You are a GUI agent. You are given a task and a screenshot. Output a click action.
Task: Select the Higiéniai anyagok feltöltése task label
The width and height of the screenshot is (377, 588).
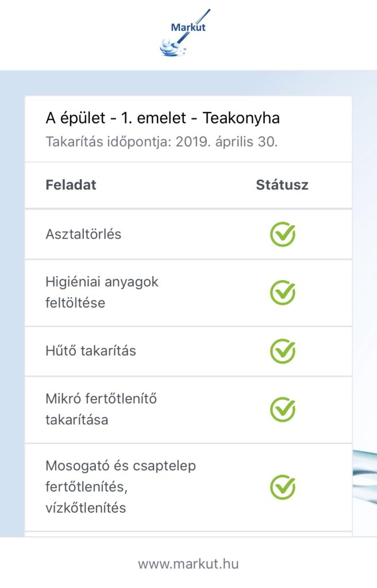(x=102, y=292)
